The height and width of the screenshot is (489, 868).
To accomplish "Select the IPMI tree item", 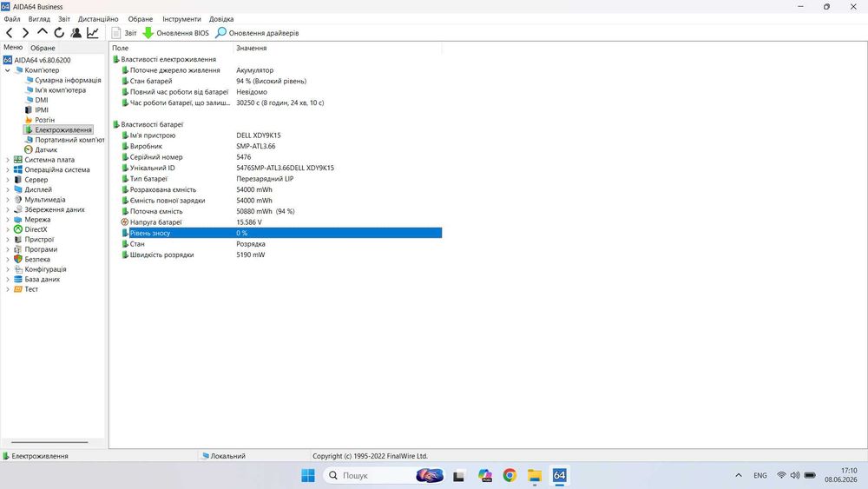I will (x=42, y=110).
